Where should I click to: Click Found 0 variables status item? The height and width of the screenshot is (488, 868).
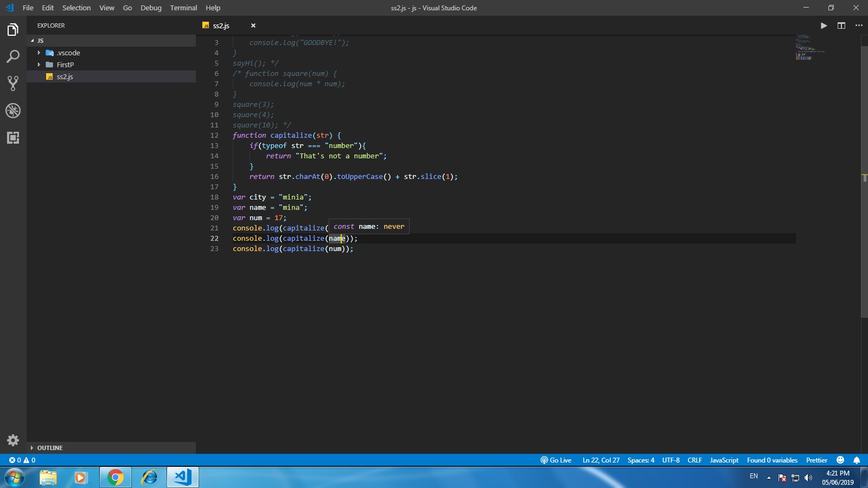pyautogui.click(x=772, y=460)
